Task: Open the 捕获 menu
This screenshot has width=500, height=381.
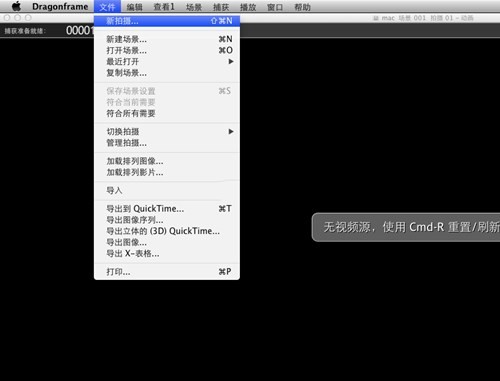Action: [221, 7]
